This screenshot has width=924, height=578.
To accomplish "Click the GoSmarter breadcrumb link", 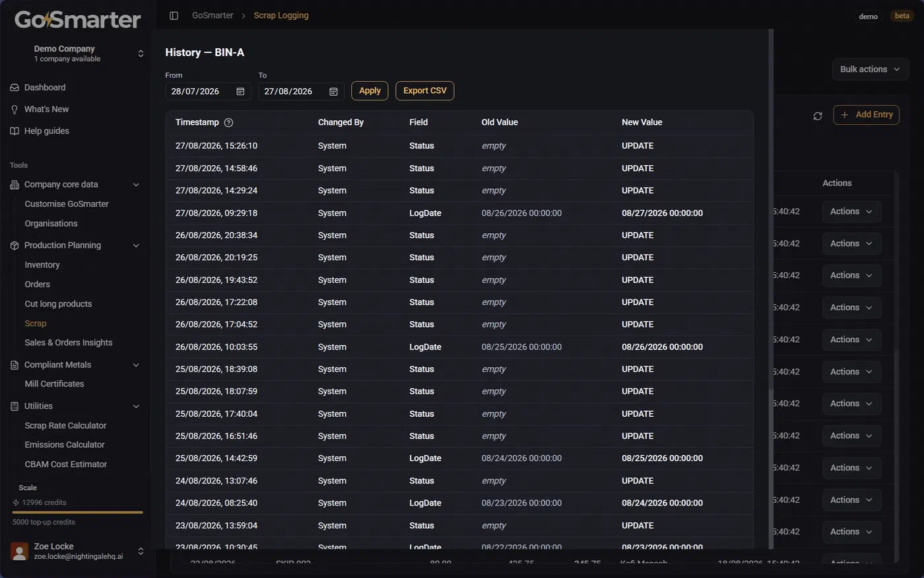I will [x=213, y=15].
